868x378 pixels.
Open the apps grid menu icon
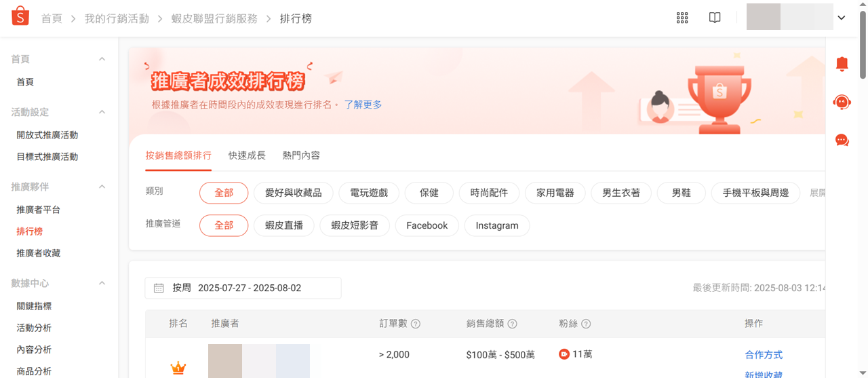tap(682, 18)
